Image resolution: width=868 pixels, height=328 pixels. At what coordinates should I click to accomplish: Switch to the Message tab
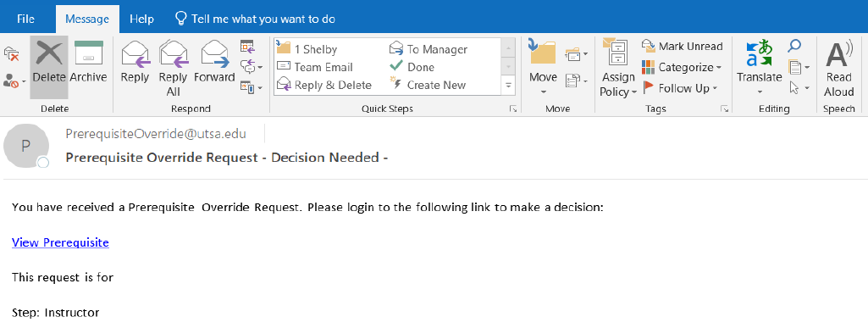[87, 19]
